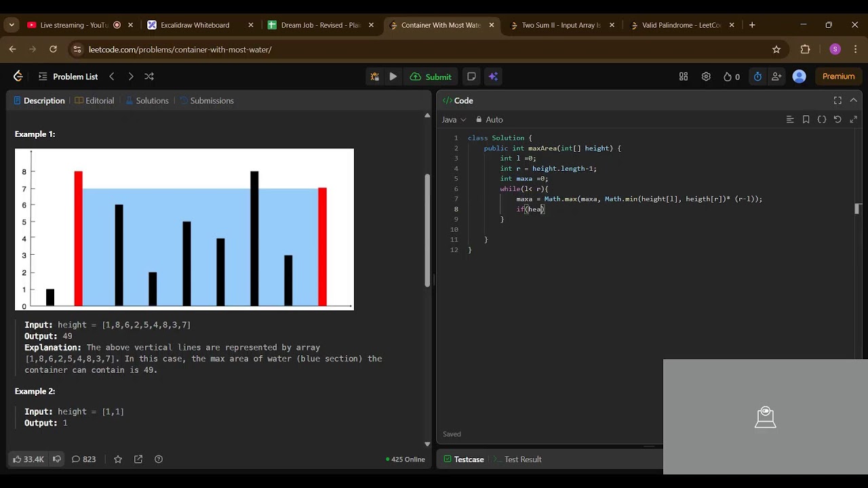Submit the solution

431,77
